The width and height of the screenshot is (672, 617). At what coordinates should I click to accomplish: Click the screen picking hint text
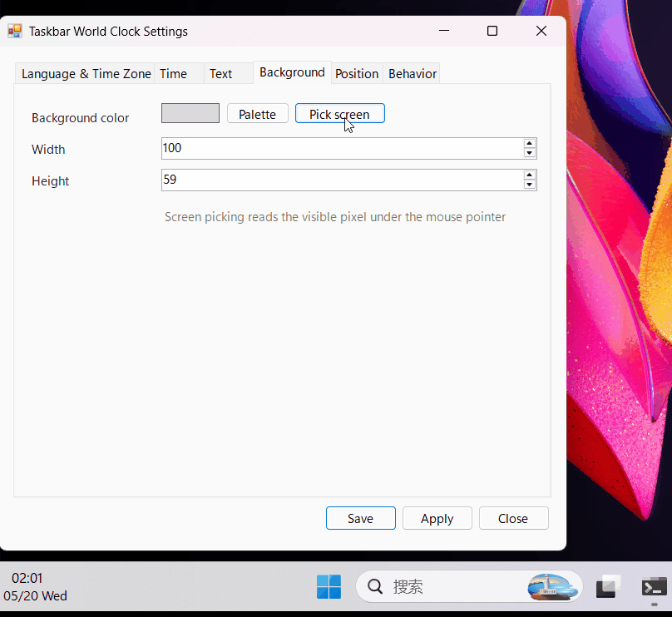tap(335, 217)
